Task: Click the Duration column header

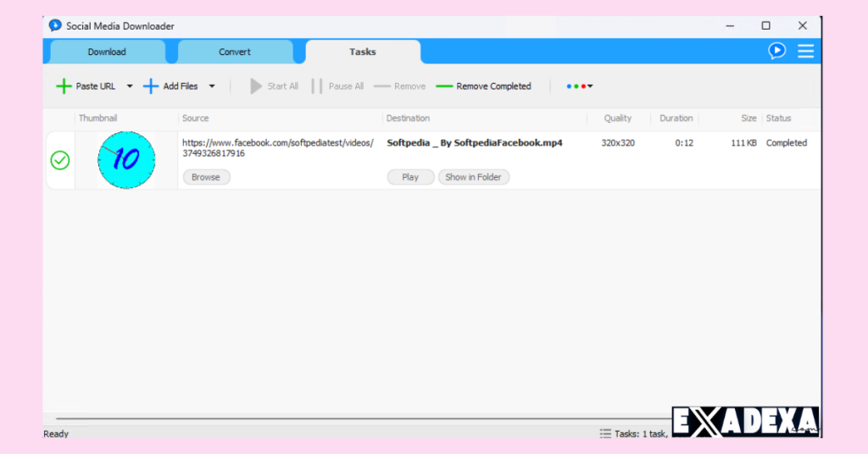Action: pos(676,119)
